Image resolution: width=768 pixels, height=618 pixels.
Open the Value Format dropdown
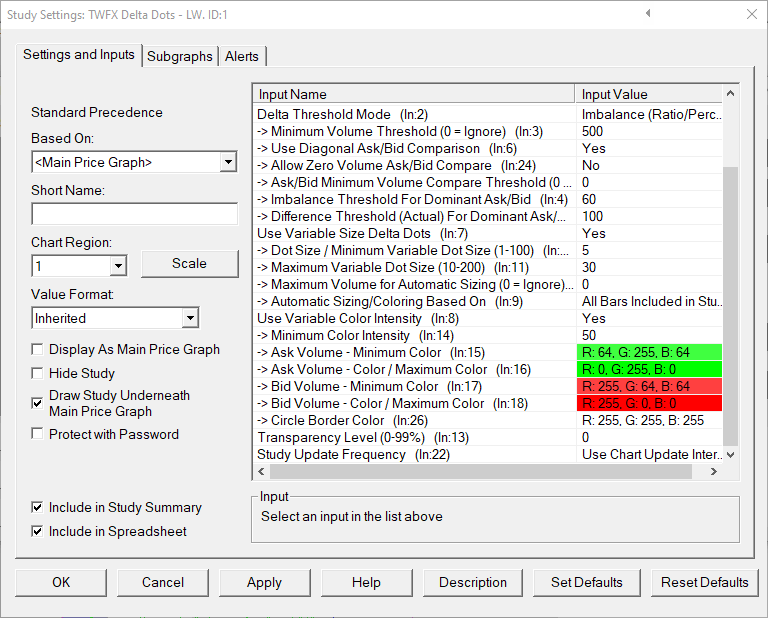point(188,318)
